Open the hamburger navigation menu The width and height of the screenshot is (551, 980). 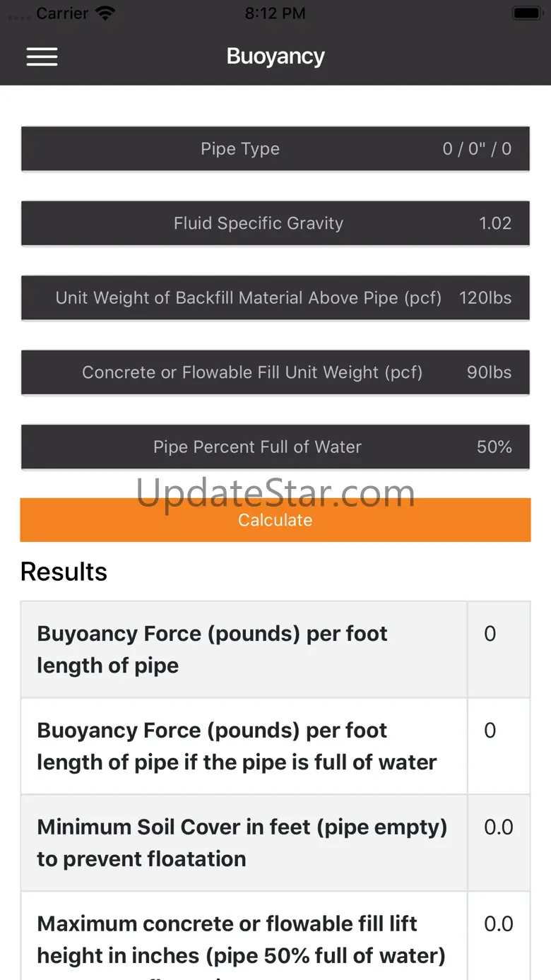click(x=42, y=57)
